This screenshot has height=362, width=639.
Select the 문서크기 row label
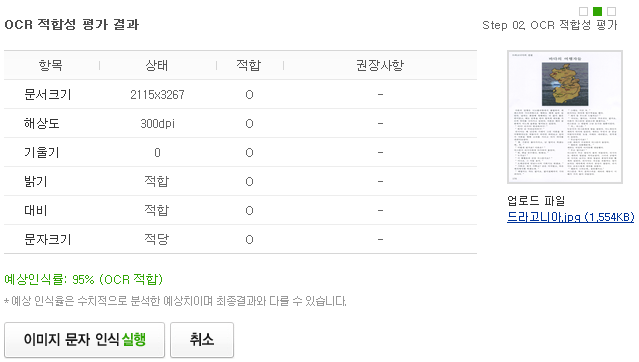(x=48, y=95)
